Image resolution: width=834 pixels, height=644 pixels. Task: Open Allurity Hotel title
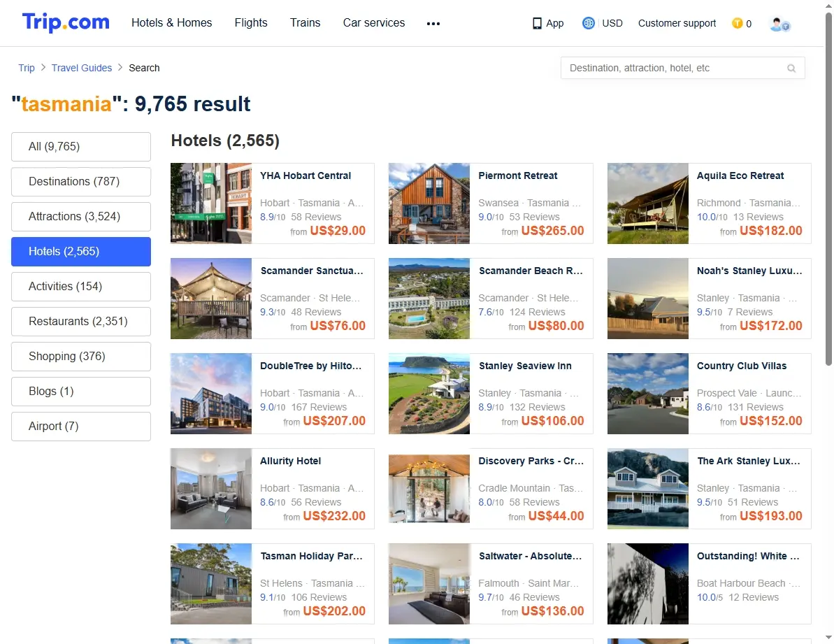pyautogui.click(x=290, y=461)
